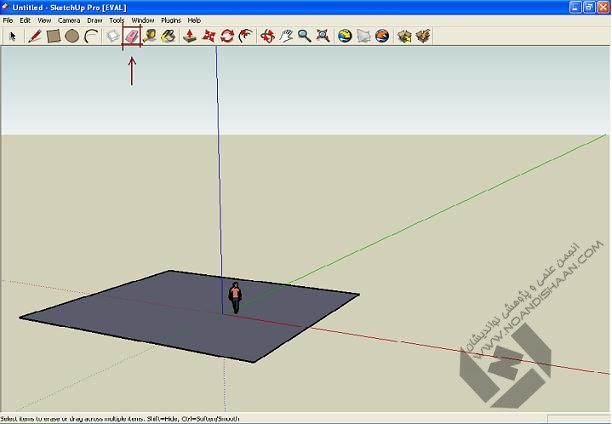Screen dimensions: 612x424
Task: Pick the Line pencil tool
Action: coord(35,36)
